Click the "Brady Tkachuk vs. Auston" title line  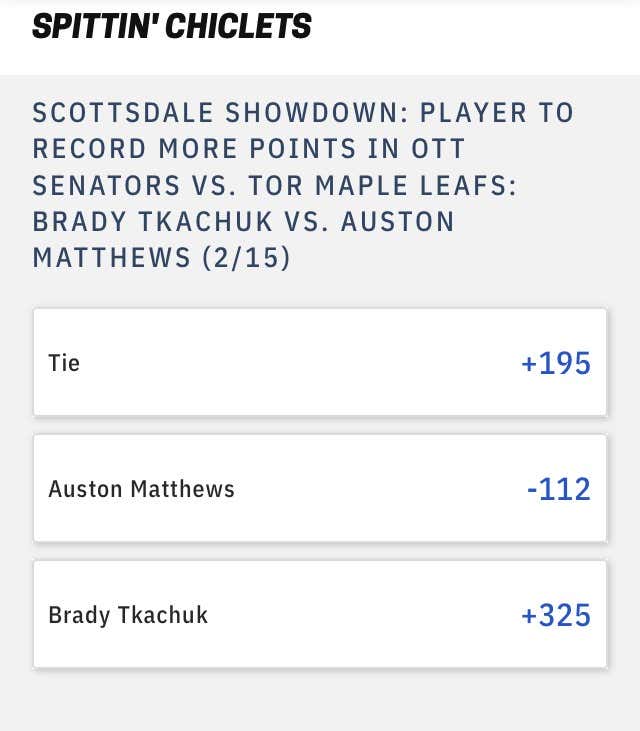point(243,221)
